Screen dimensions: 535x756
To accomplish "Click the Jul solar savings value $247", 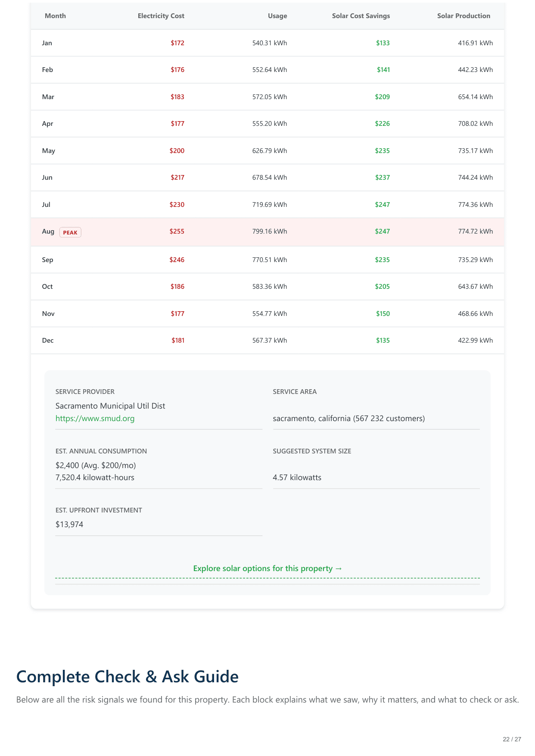I will (x=382, y=205).
